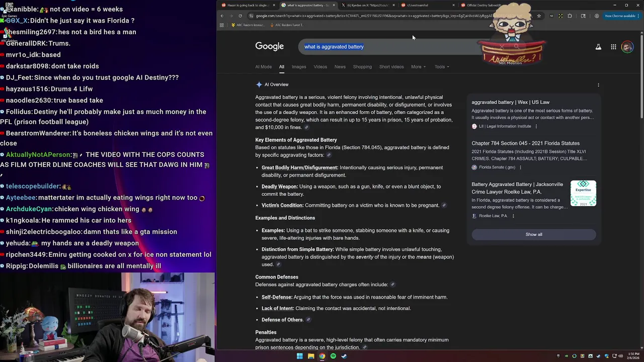644x362 pixels.
Task: Open more options for Florida Senate result
Action: click(520, 167)
